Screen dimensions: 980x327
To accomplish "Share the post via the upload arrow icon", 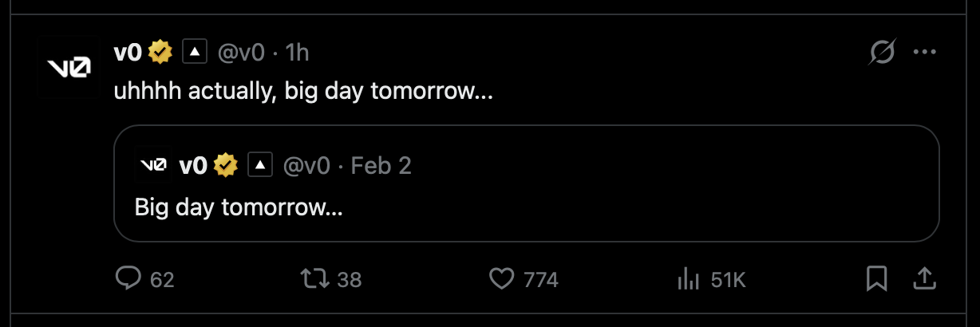I will click(x=923, y=279).
